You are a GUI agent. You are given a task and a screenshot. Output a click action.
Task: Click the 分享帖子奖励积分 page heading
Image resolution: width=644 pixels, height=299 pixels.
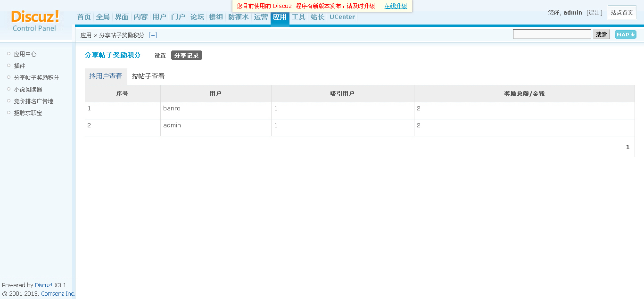113,55
